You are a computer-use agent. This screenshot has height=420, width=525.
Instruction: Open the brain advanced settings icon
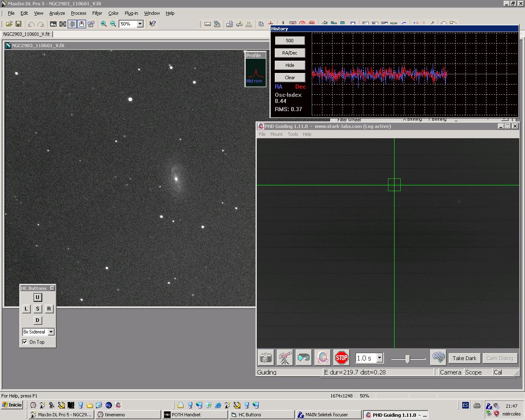click(x=438, y=357)
